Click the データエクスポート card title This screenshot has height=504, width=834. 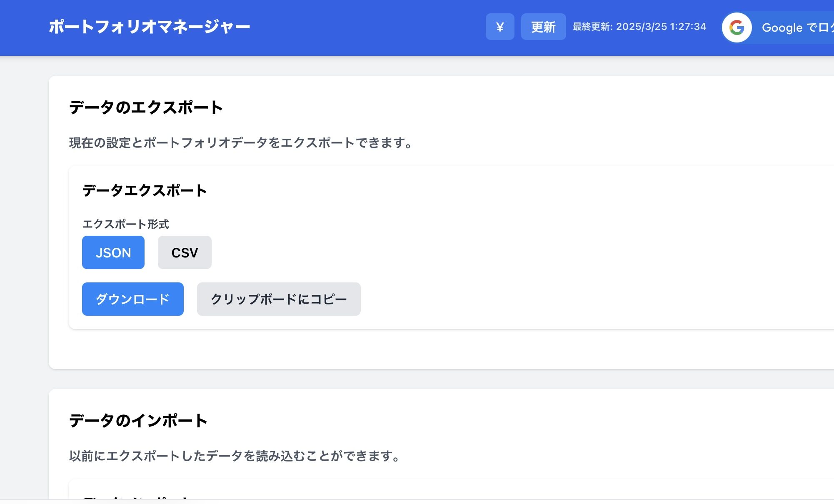click(x=144, y=190)
